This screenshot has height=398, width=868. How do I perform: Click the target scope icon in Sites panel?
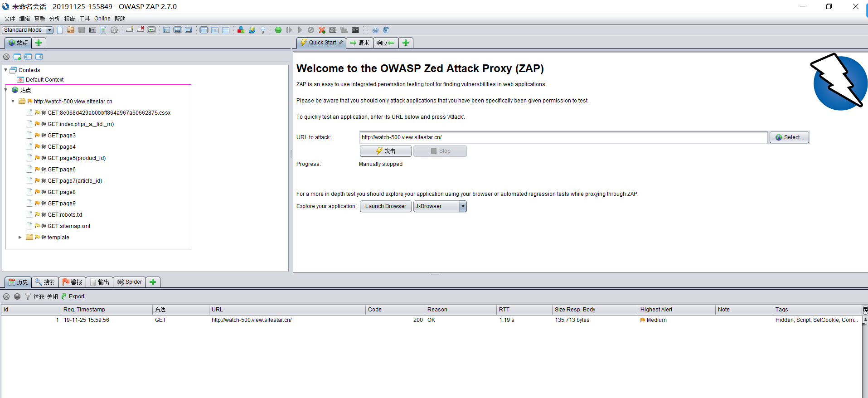pos(6,57)
